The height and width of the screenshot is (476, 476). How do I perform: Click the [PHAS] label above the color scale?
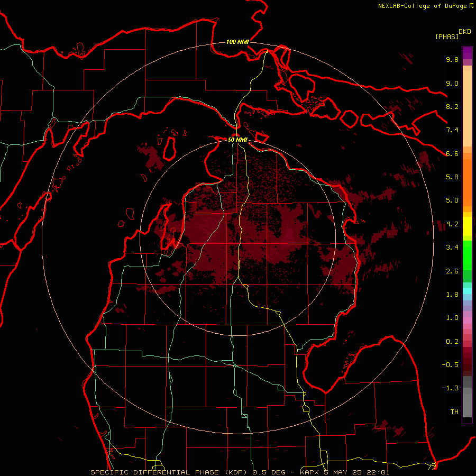(447, 36)
